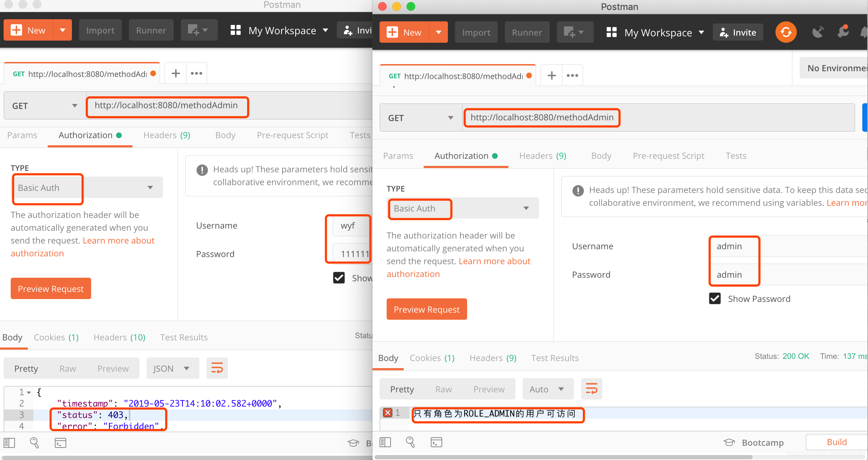Click Runner button in left window
868x460 pixels.
point(151,30)
